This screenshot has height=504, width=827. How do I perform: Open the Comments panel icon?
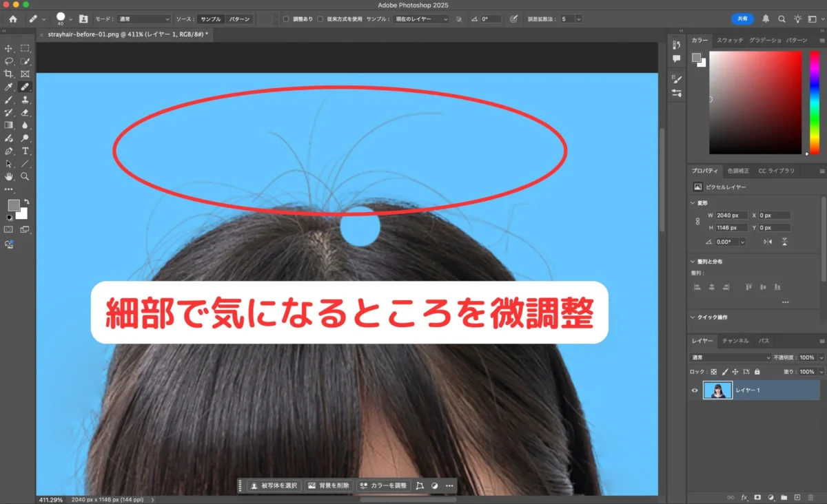point(676,59)
